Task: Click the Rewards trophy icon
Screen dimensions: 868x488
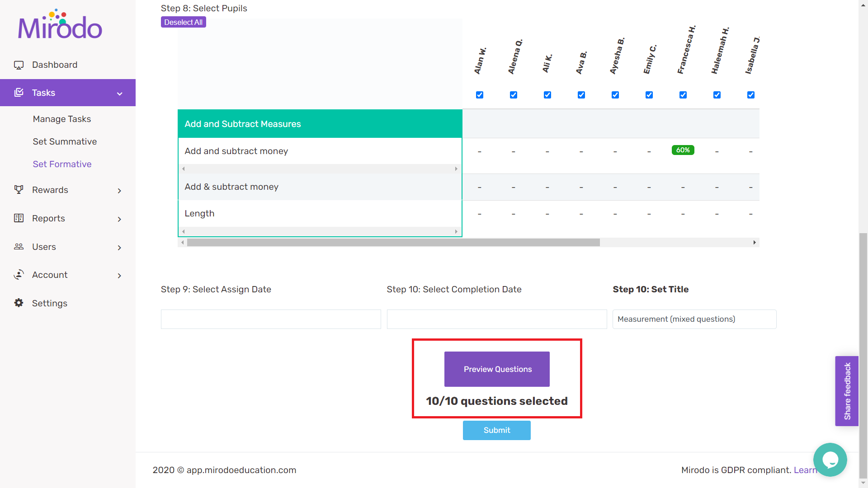Action: [19, 190]
